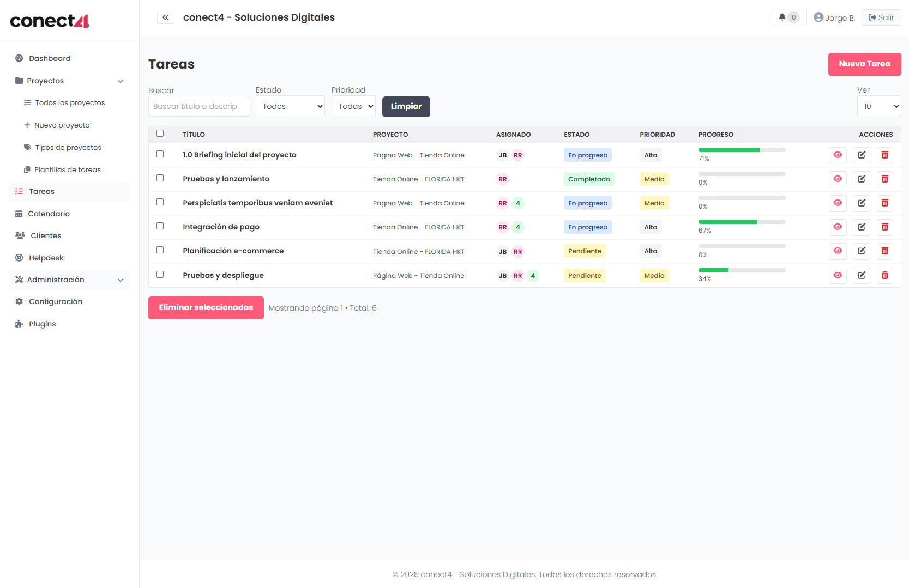This screenshot has height=588, width=909.
Task: View the Pruebas y lanzamiento task (eye icon)
Action: coord(838,179)
